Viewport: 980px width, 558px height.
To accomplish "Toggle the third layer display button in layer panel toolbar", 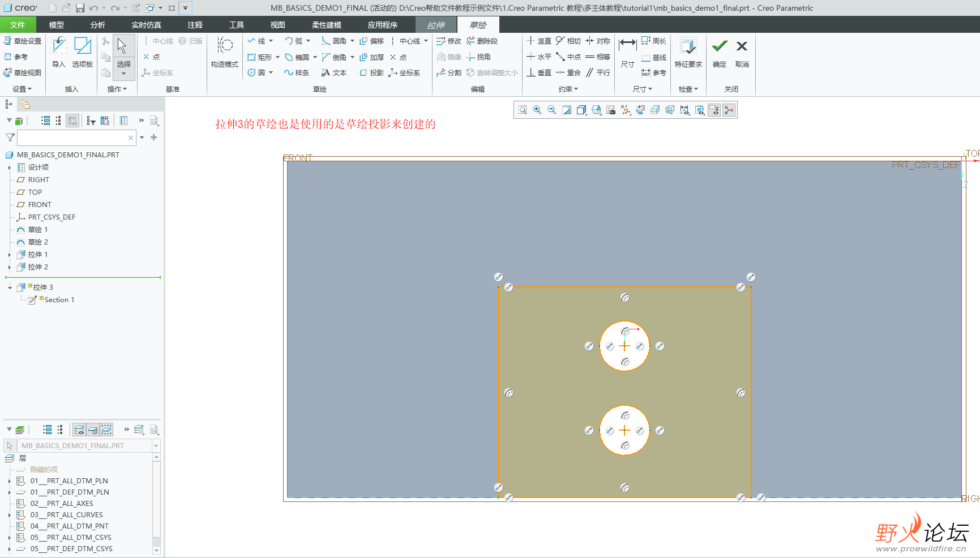I will pos(106,430).
